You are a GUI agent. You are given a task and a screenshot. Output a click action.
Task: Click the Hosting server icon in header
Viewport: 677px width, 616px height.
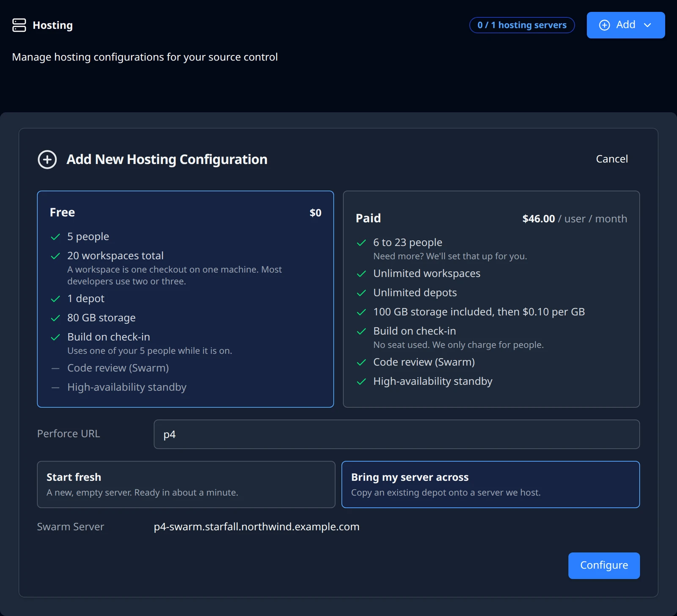(x=19, y=25)
